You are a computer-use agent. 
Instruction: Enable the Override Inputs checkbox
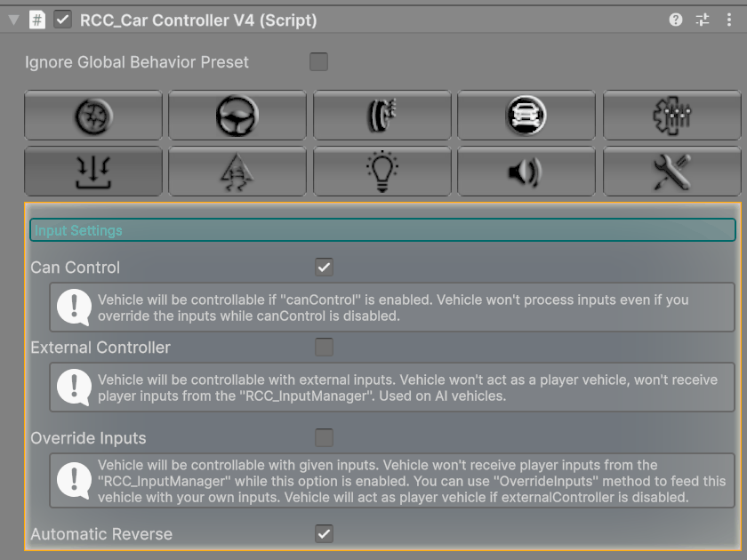(324, 437)
